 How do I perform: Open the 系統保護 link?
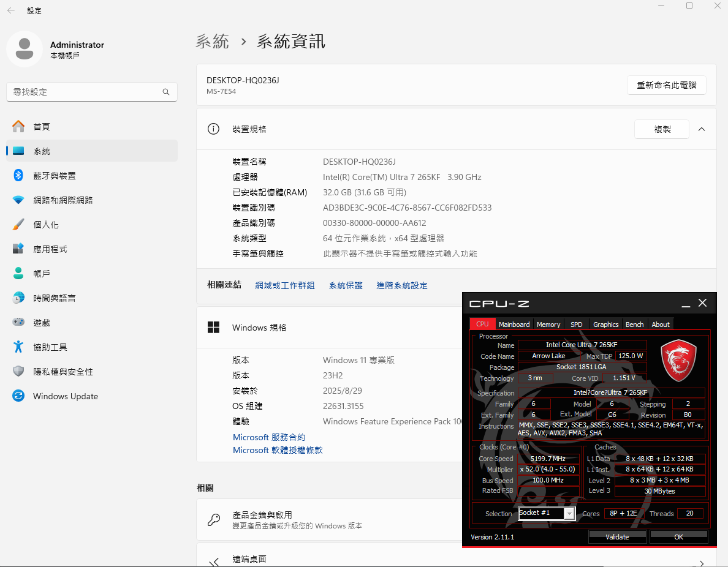(x=346, y=285)
